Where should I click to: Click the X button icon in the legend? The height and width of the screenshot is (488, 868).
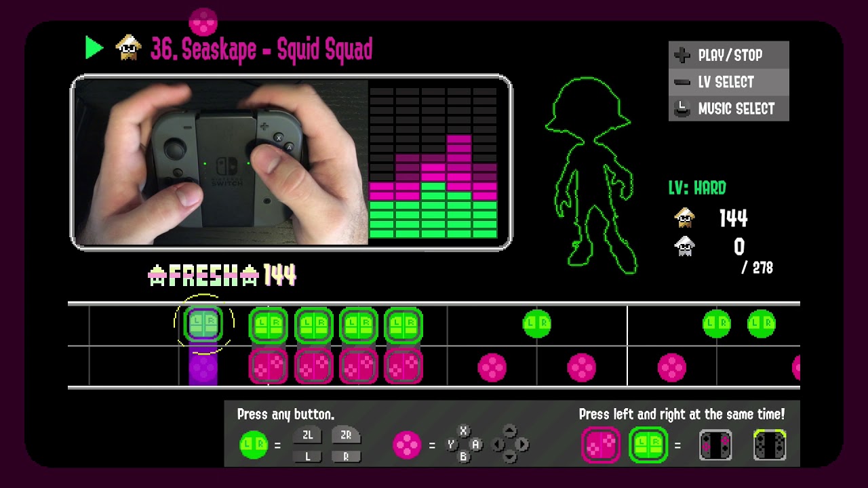point(464,431)
